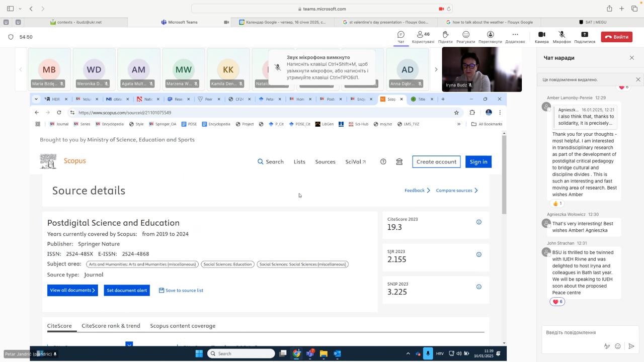The image size is (644, 362).
Task: Open the Chrome extensions puzzle icon
Action: coord(472,113)
